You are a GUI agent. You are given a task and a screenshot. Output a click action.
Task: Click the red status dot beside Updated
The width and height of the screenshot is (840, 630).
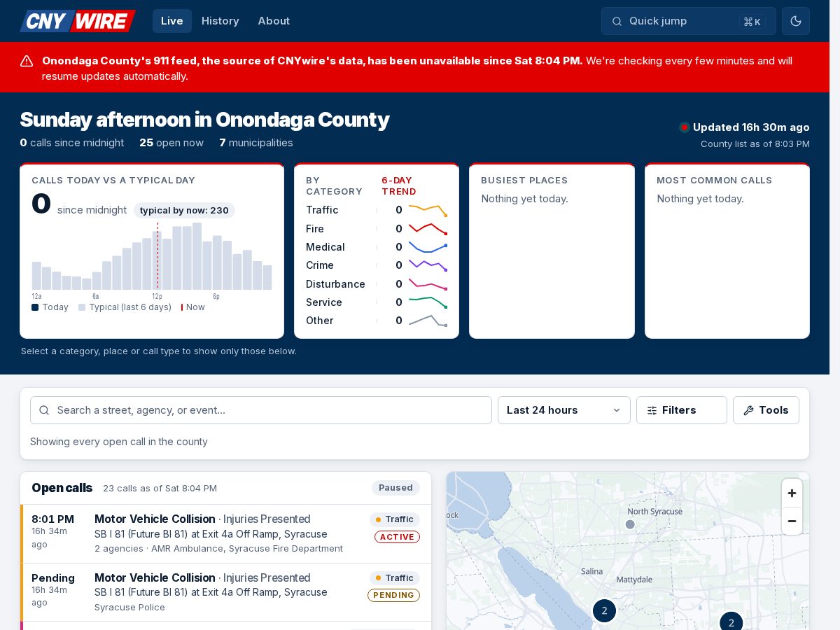pyautogui.click(x=684, y=127)
